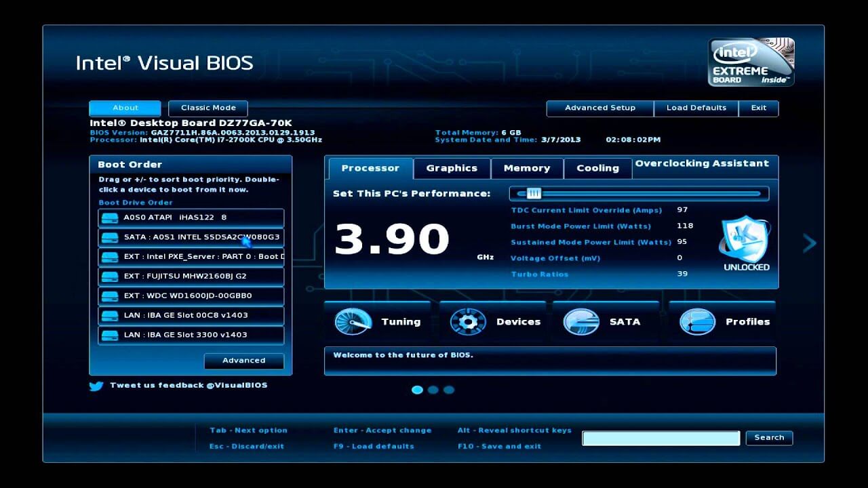Click the TDC Current Limit Override value 97

coord(682,210)
